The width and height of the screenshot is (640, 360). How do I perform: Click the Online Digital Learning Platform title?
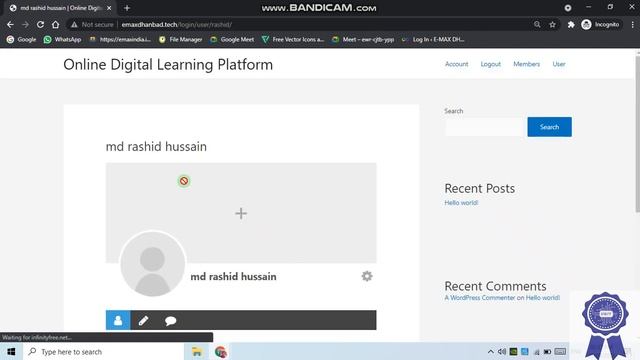(168, 64)
